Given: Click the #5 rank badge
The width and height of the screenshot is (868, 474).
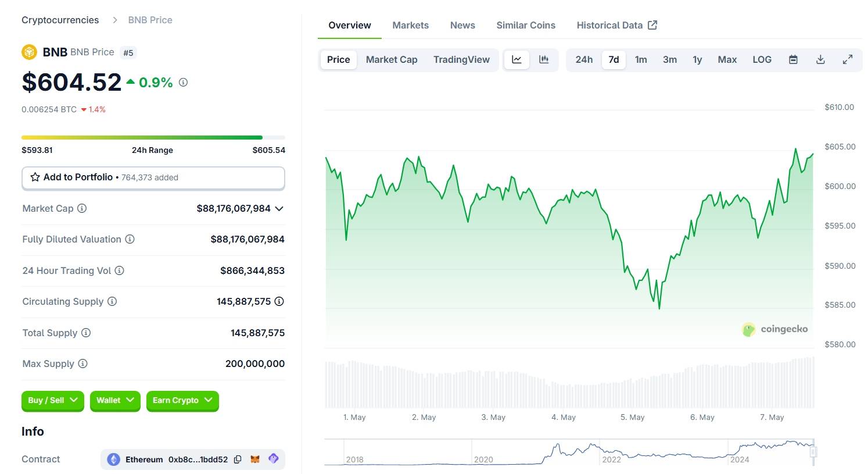Looking at the screenshot, I should (128, 53).
